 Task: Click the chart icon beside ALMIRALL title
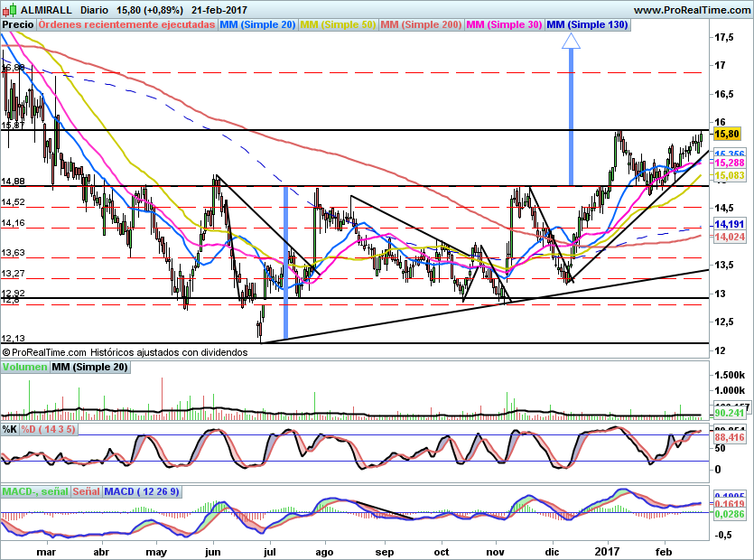(x=10, y=9)
